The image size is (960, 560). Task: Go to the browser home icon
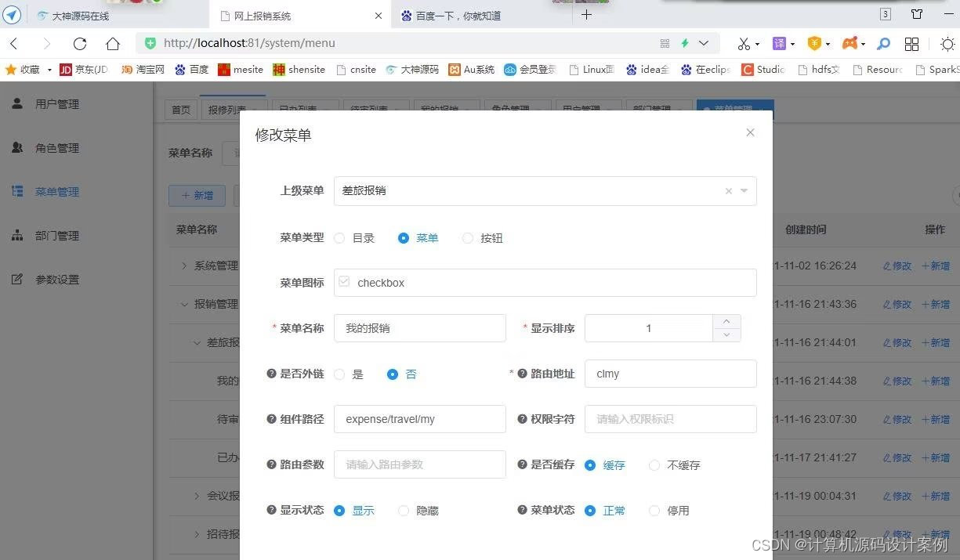click(x=113, y=44)
